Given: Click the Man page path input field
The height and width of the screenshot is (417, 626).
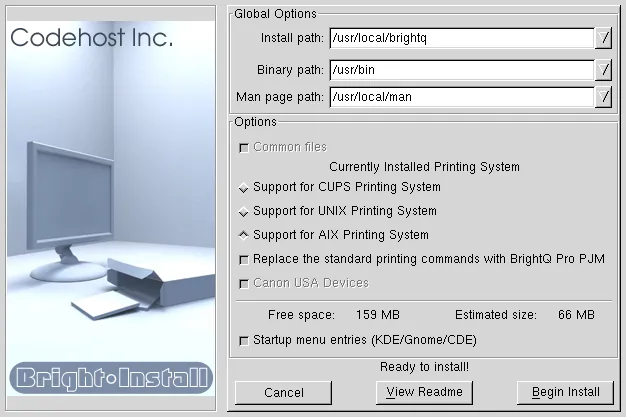Looking at the screenshot, I should [462, 97].
